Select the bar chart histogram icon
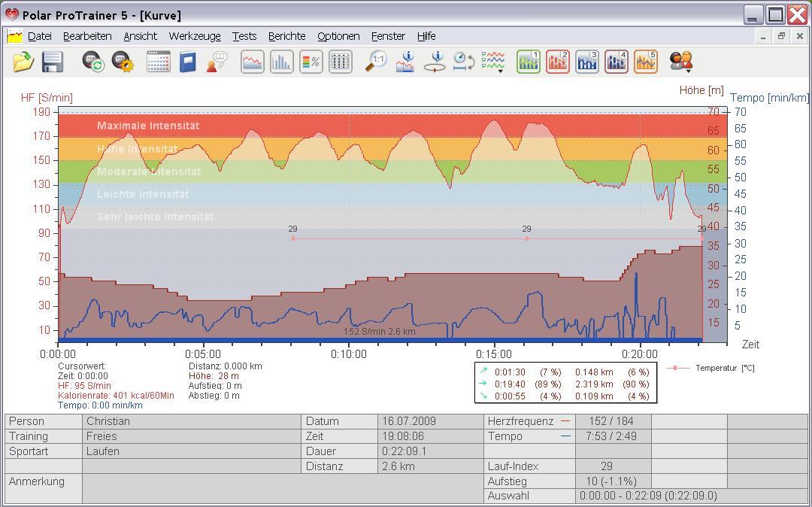The width and height of the screenshot is (812, 507). [x=282, y=62]
